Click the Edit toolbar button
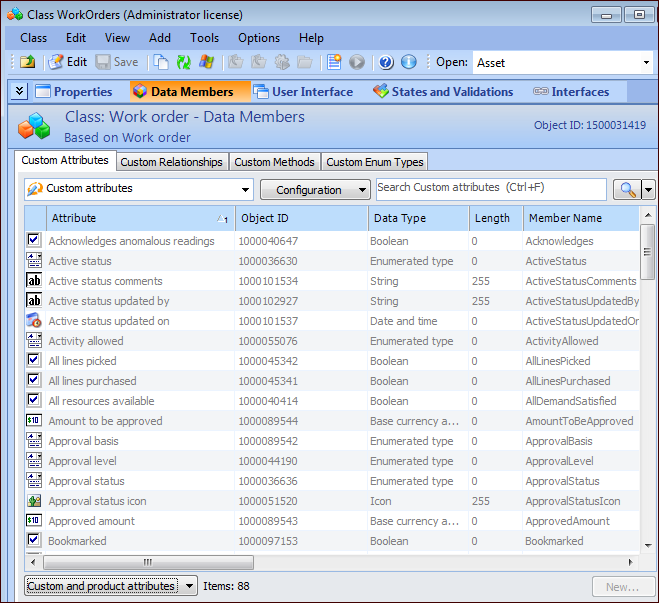Viewport: 659px width, 603px height. click(68, 62)
